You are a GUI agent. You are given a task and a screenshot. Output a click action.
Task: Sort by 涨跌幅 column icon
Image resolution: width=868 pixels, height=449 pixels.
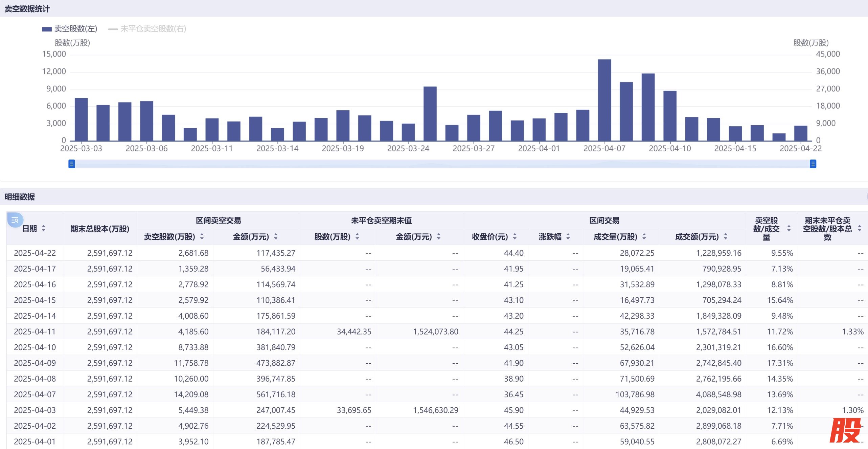pyautogui.click(x=568, y=237)
